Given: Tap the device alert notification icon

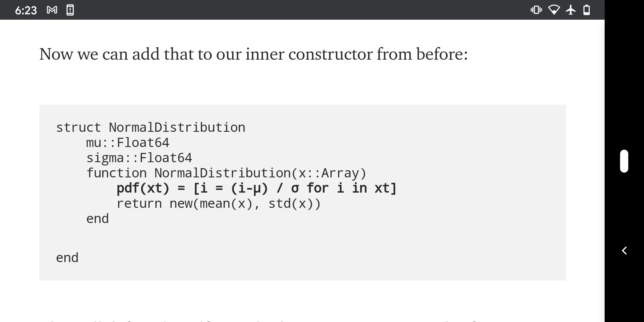Looking at the screenshot, I should click(70, 10).
